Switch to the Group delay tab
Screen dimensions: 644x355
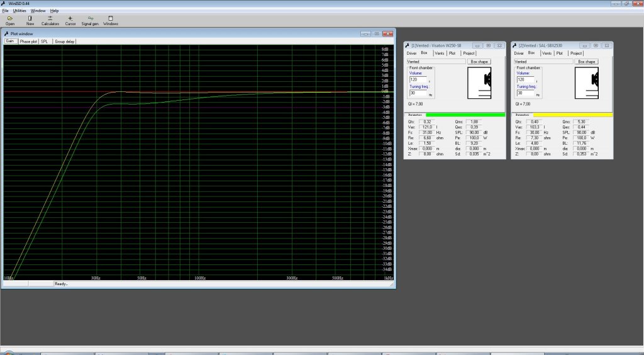point(64,42)
